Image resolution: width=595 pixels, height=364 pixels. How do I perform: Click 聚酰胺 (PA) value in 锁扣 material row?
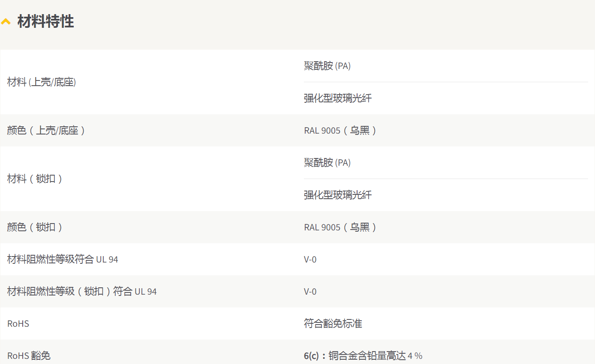[x=327, y=163]
